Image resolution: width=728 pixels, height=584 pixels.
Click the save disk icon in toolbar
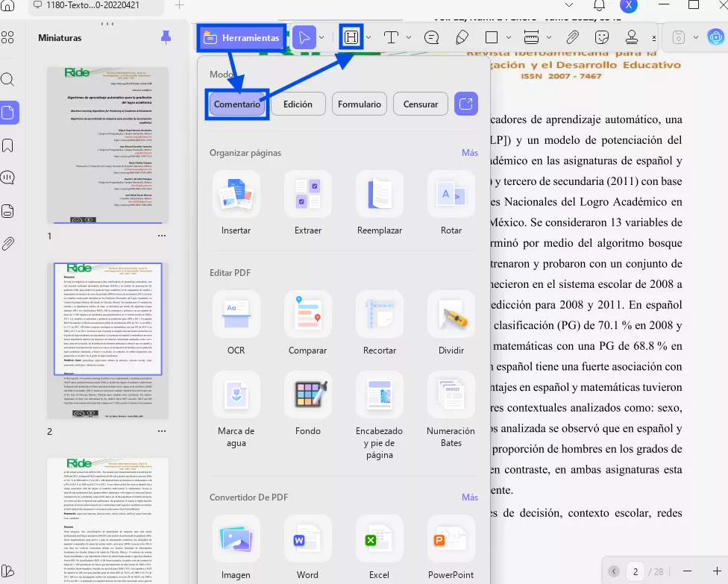click(x=678, y=37)
